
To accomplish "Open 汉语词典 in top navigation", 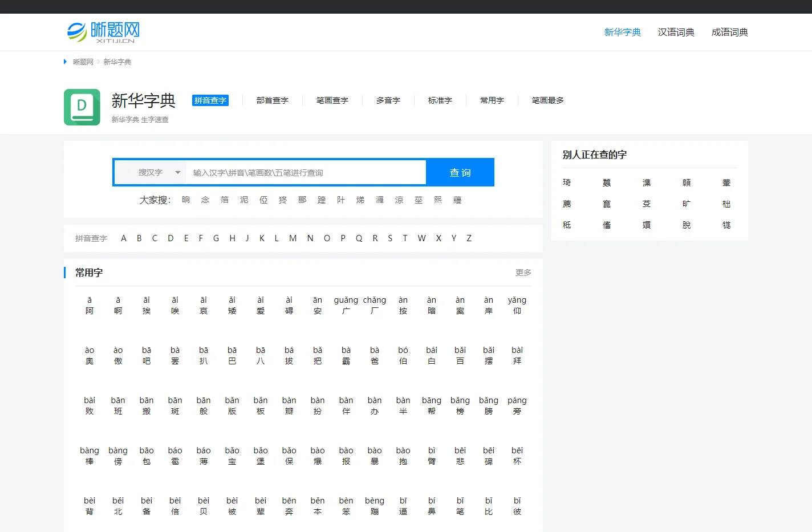I will tap(676, 32).
